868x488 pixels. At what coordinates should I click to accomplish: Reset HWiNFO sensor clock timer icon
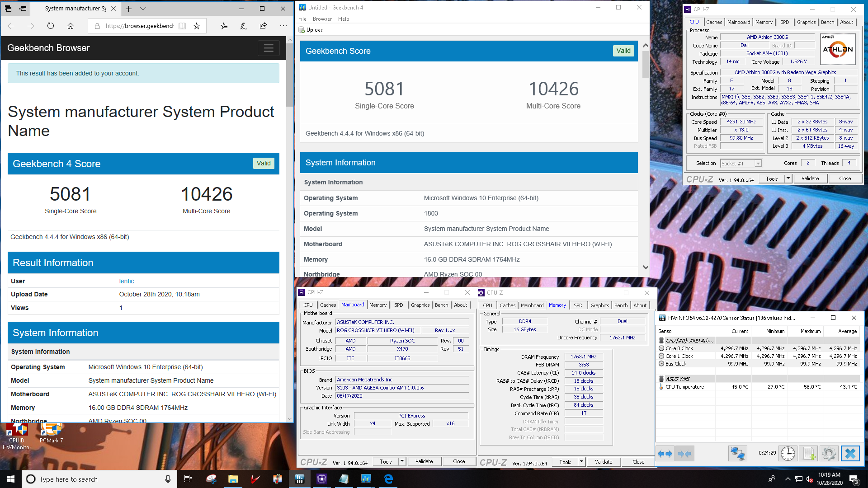coord(788,453)
